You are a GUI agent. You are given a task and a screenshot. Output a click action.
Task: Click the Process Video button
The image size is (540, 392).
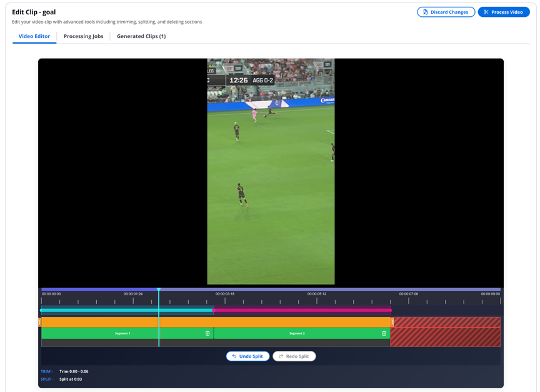coord(504,11)
